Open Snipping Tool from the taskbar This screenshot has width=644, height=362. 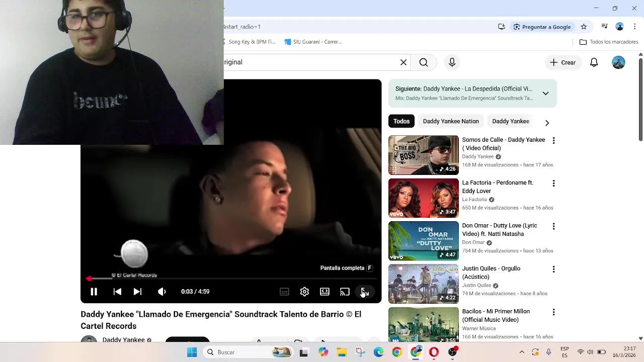pyautogui.click(x=360, y=352)
